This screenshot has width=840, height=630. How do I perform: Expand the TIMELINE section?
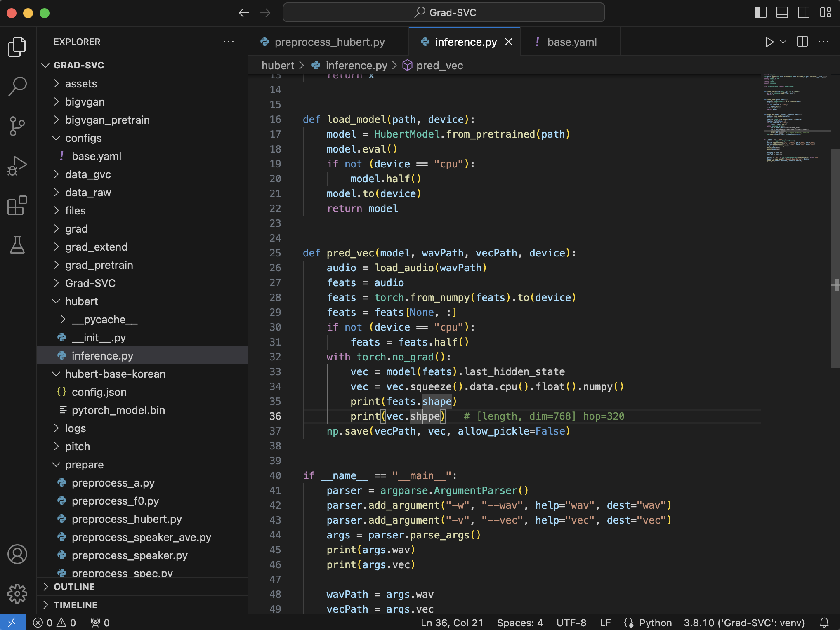coord(142,604)
